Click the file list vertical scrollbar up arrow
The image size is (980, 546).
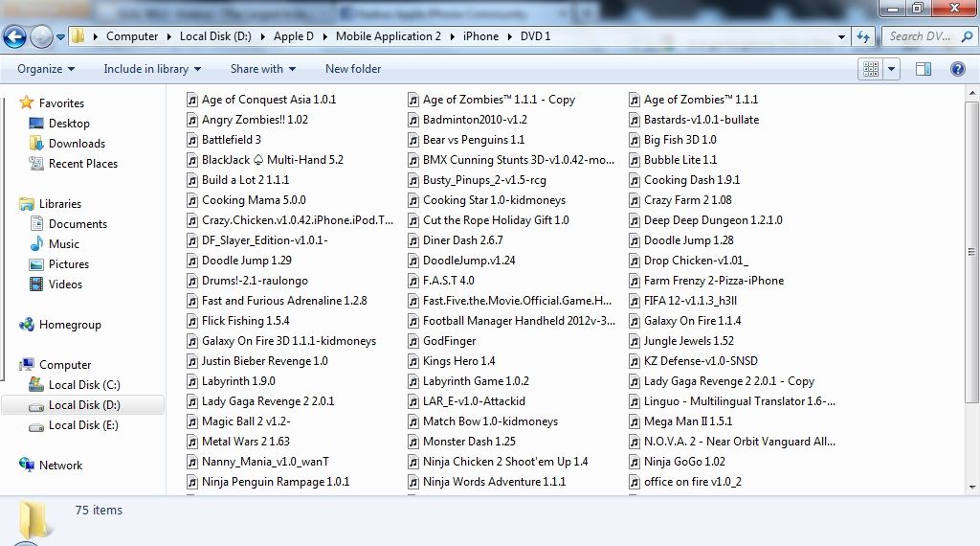972,93
